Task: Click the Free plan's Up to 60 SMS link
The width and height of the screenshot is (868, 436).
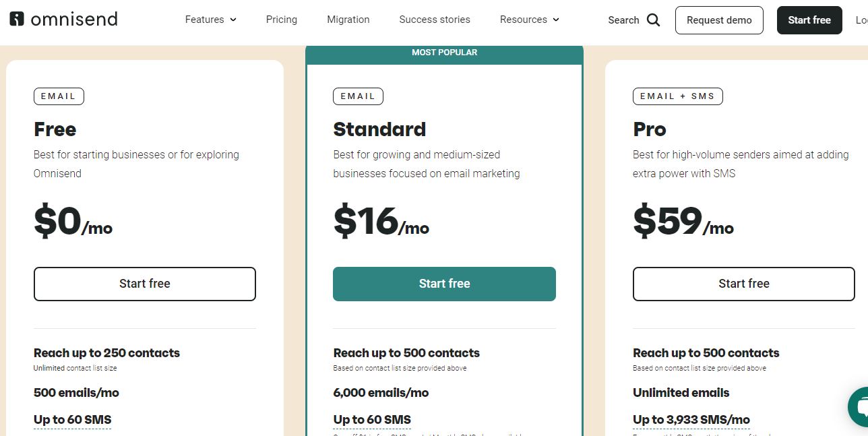Action: 72,419
